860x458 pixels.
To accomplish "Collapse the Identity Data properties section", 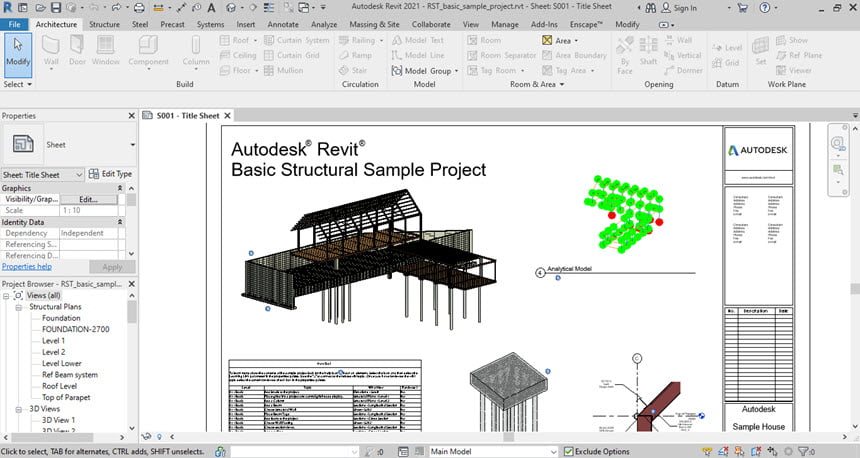I will click(120, 222).
